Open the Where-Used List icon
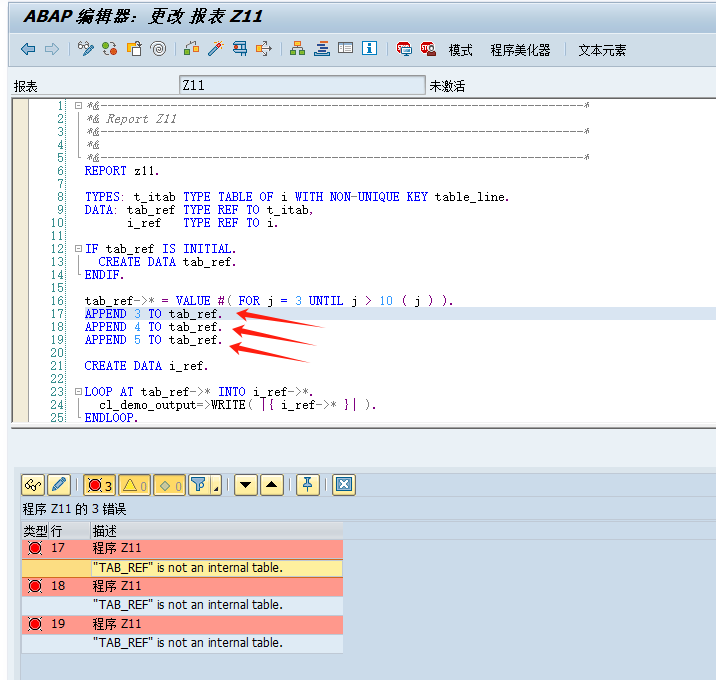This screenshot has height=680, width=716. pyautogui.click(x=263, y=48)
